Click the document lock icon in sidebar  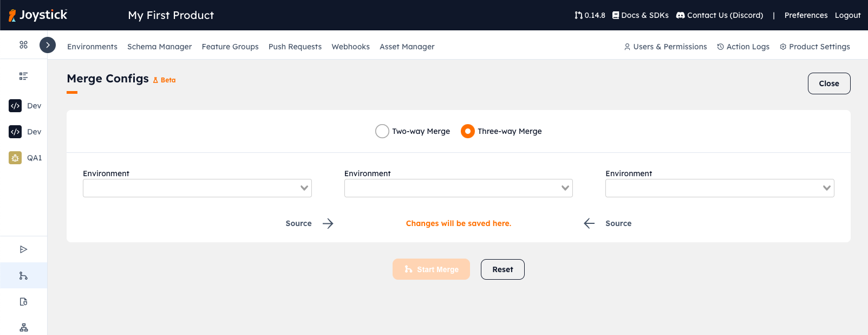click(x=23, y=302)
